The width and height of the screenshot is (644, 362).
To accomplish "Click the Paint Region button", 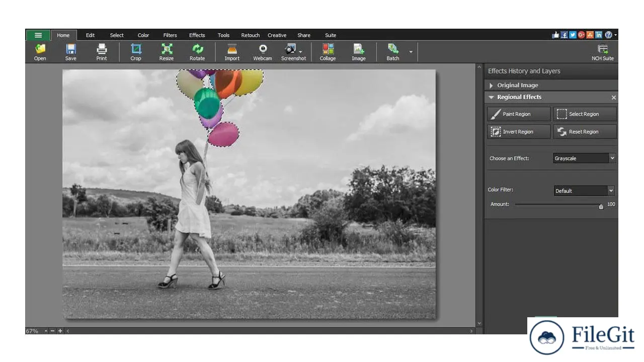I will click(x=519, y=114).
